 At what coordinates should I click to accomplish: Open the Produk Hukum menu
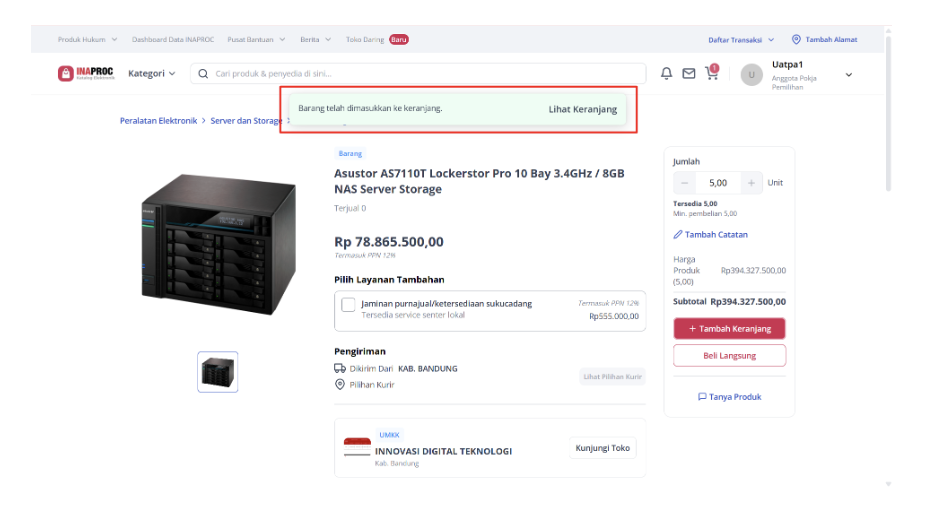pos(87,39)
